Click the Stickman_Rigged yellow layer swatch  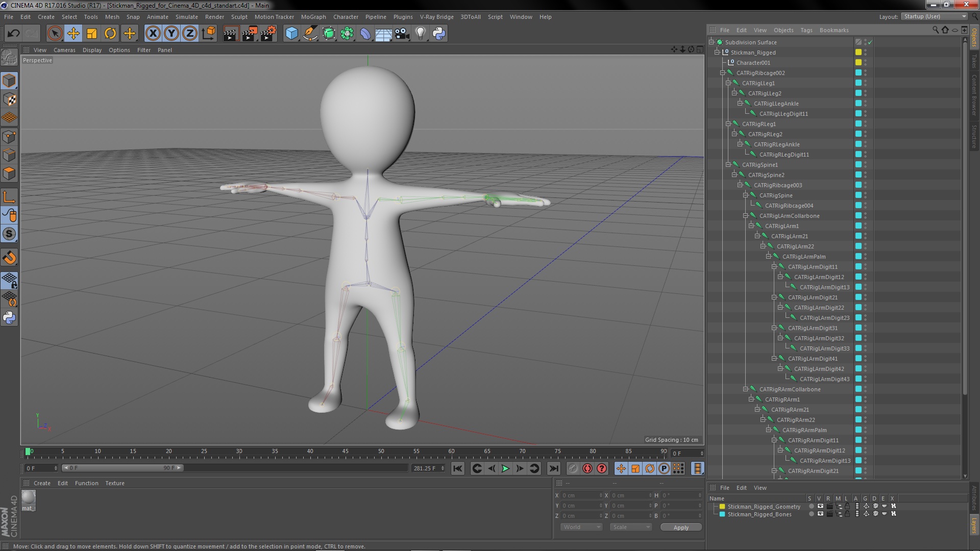coord(859,53)
